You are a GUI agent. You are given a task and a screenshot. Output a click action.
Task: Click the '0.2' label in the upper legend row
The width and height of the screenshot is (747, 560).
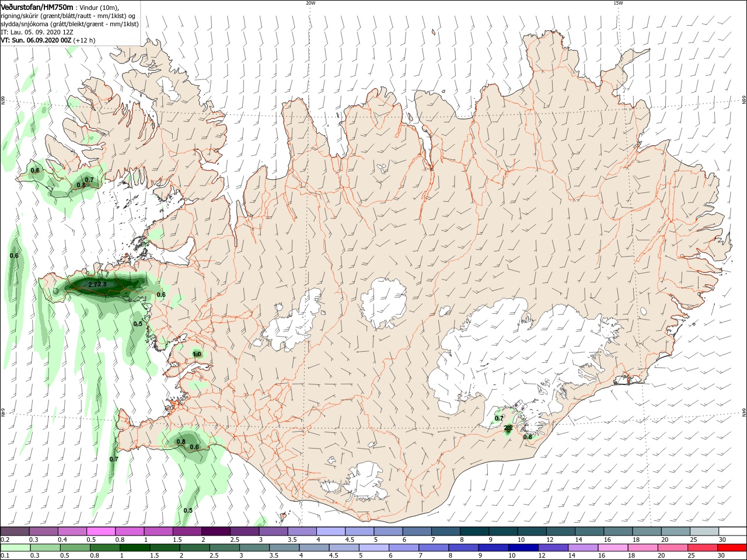point(5,540)
